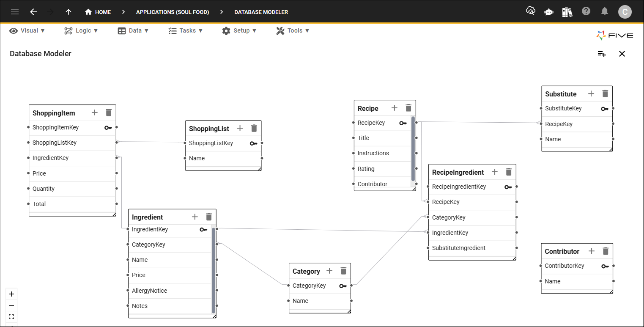Delete the Recipe table
This screenshot has height=327, width=644.
408,108
